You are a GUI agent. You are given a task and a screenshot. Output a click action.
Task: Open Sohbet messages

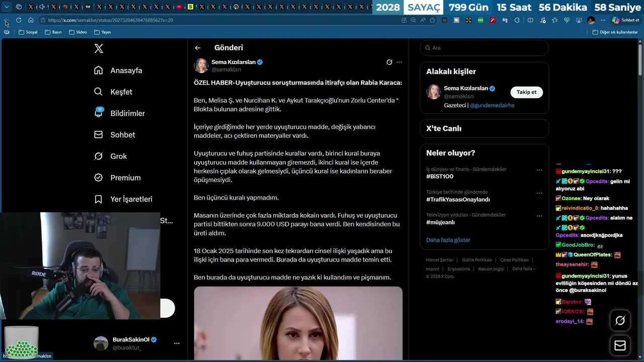(115, 135)
